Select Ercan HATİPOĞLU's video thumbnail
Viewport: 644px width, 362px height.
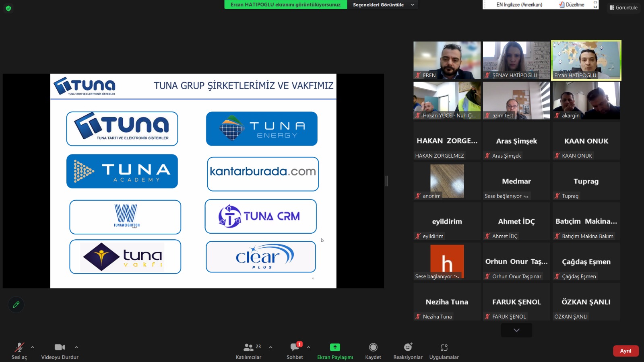pyautogui.click(x=586, y=60)
